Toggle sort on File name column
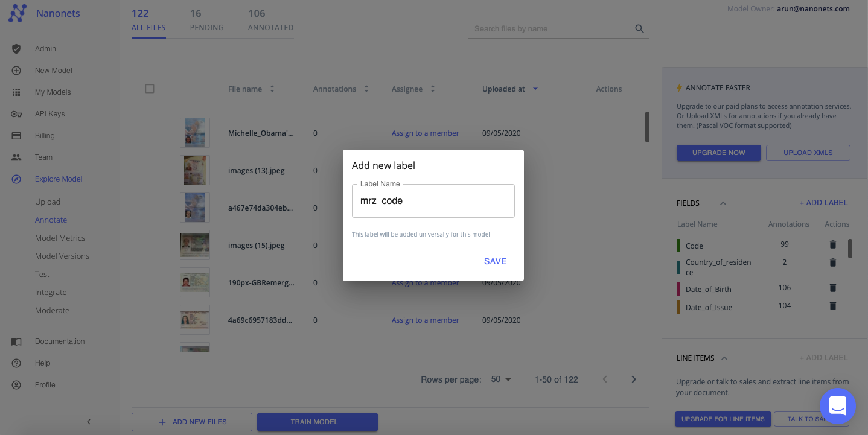This screenshot has width=868, height=435. click(x=272, y=89)
